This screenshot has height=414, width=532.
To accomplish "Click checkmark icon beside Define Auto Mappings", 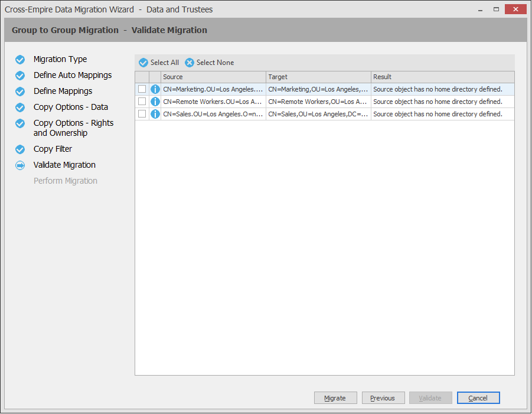I will tap(20, 76).
